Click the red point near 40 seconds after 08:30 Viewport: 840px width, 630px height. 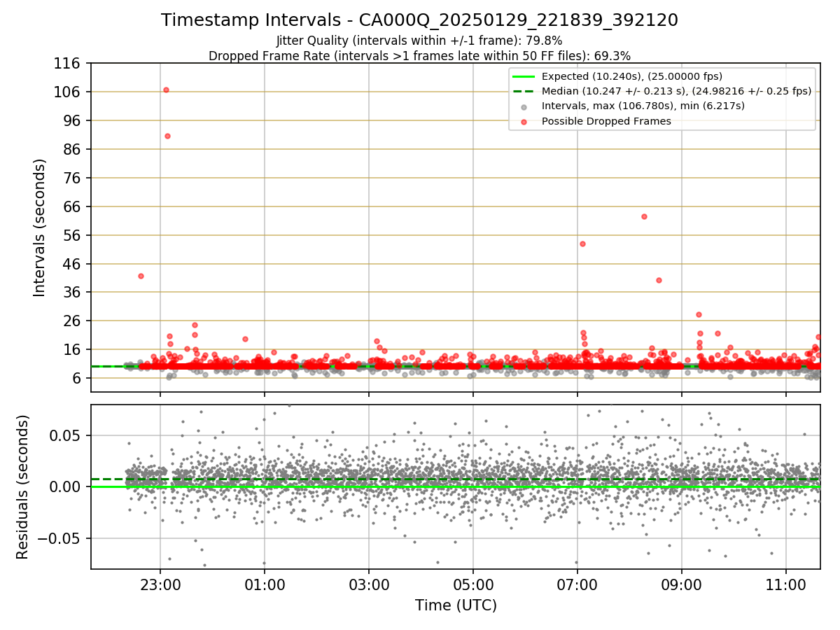659,280
